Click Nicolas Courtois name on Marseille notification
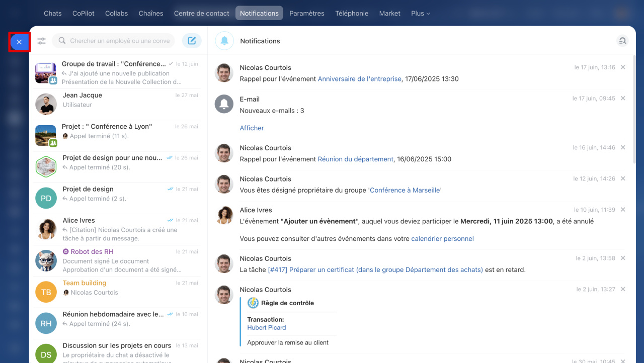The height and width of the screenshot is (363, 644). 265,179
